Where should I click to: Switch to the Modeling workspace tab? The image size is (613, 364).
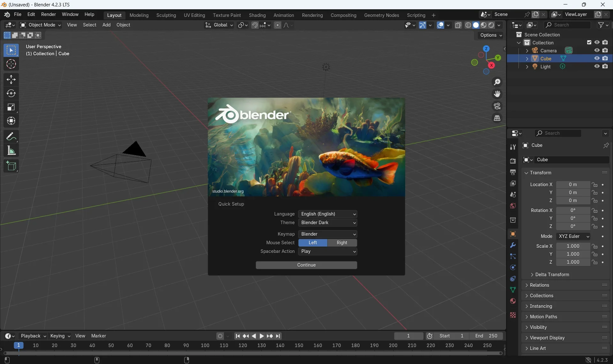click(x=139, y=15)
